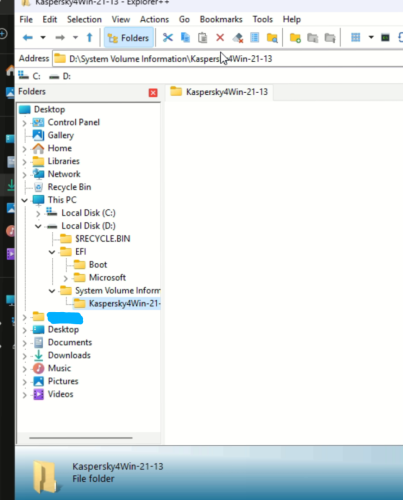Switch to drive D: in drives bar
The height and width of the screenshot is (500, 403).
pos(60,76)
